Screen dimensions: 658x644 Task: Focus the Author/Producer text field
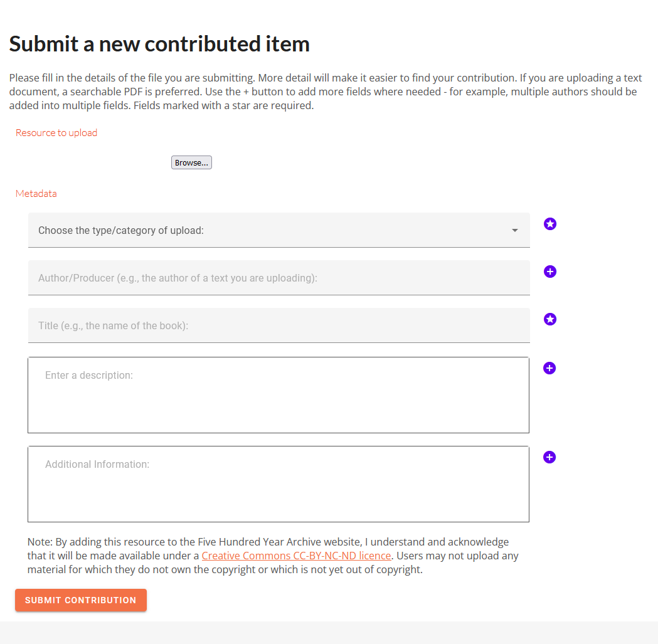279,278
